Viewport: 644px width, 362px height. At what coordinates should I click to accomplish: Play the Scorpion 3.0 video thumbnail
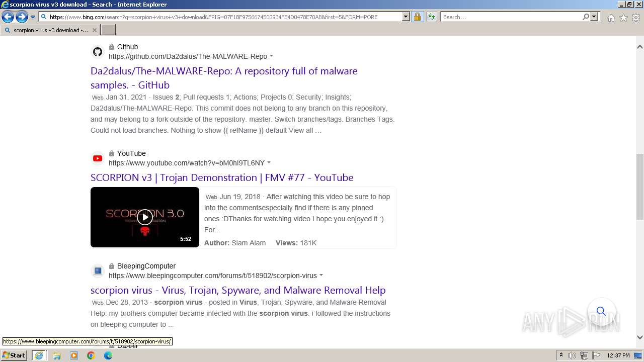[145, 217]
